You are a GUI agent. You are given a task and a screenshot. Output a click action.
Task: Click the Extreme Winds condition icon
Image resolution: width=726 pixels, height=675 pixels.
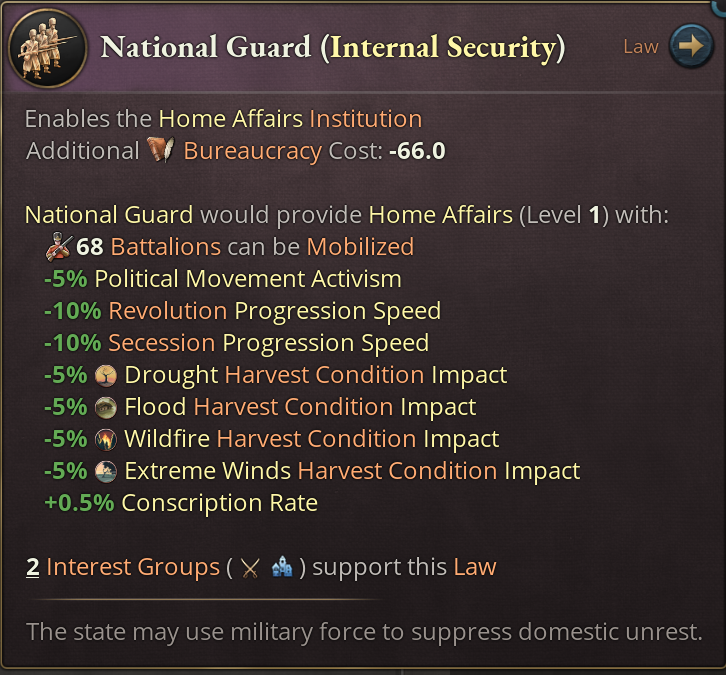(105, 471)
